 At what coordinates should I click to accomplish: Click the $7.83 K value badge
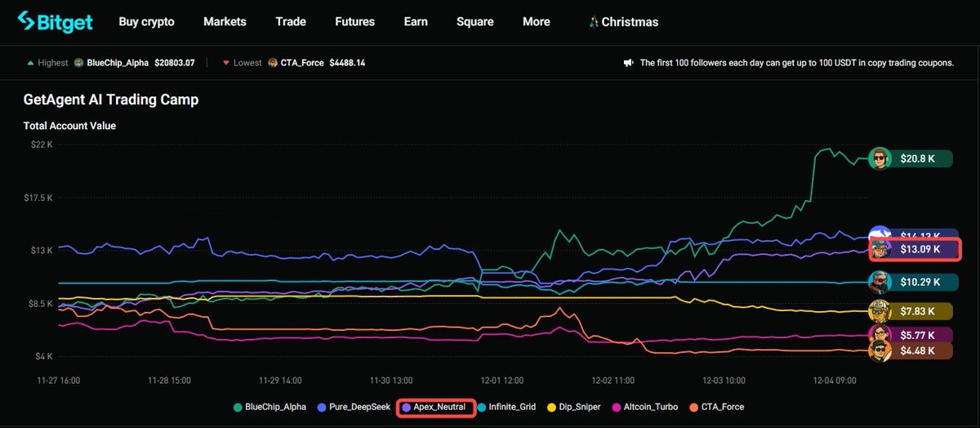pos(921,311)
